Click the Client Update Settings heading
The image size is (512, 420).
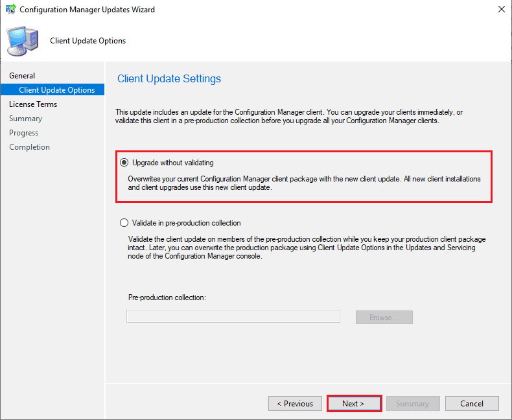click(x=169, y=78)
